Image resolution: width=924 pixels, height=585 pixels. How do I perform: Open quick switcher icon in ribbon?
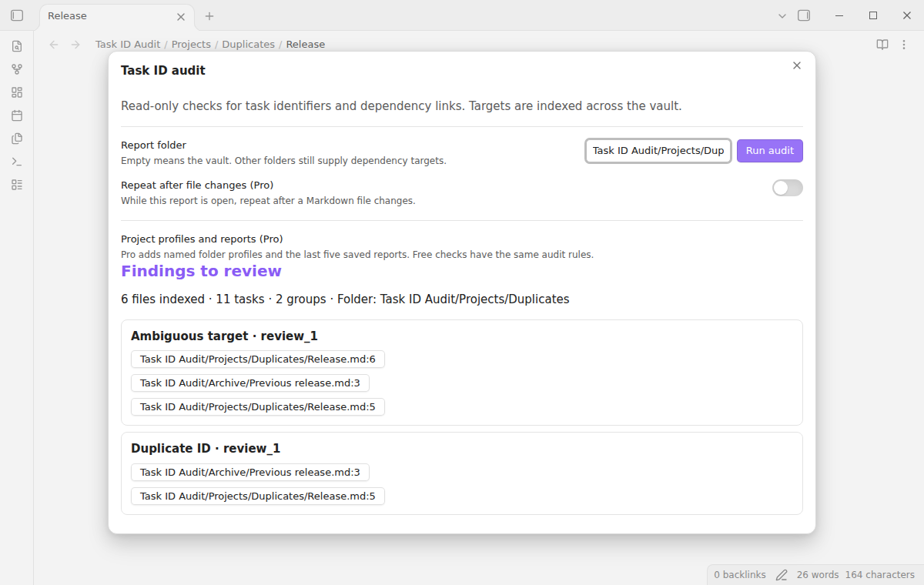point(17,46)
